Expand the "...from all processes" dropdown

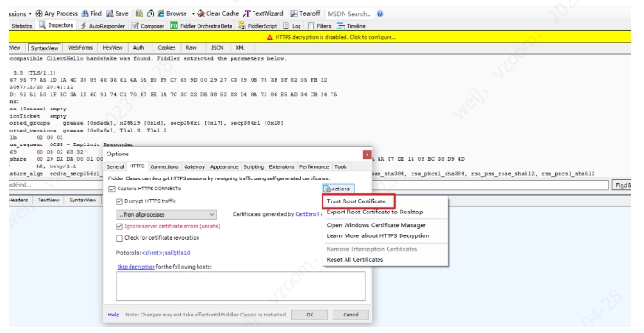coord(166,214)
